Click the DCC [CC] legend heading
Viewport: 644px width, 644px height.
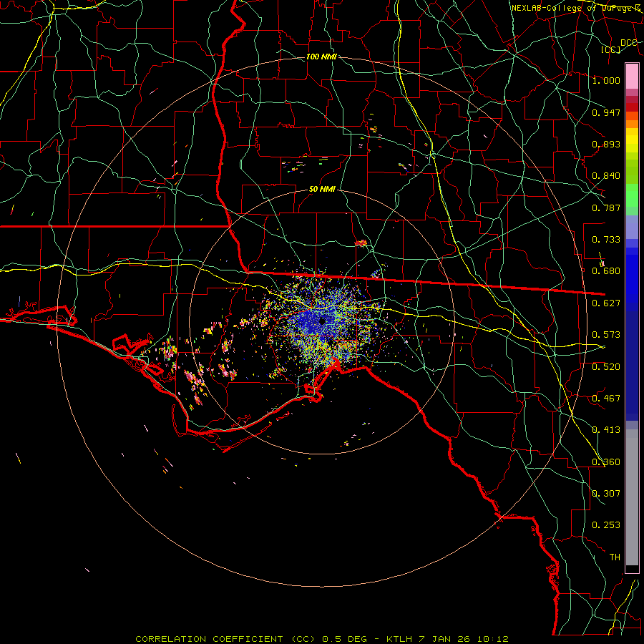618,46
